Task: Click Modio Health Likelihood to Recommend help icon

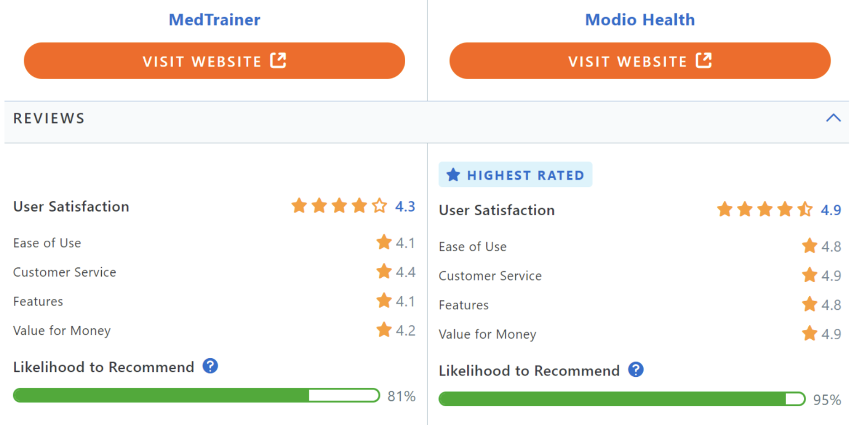Action: pos(636,370)
